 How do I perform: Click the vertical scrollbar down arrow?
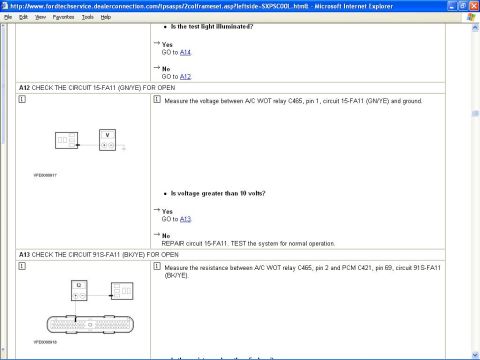click(x=475, y=355)
